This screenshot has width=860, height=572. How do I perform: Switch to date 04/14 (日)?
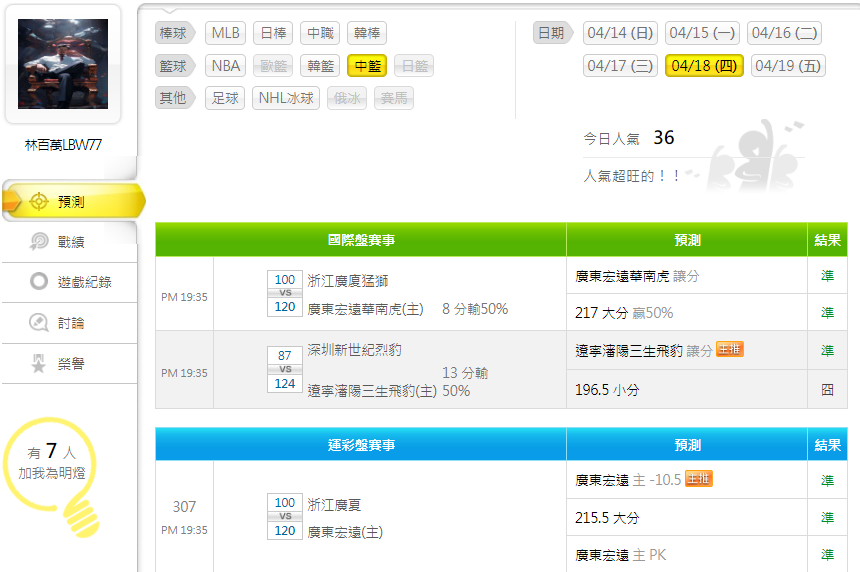pyautogui.click(x=620, y=33)
